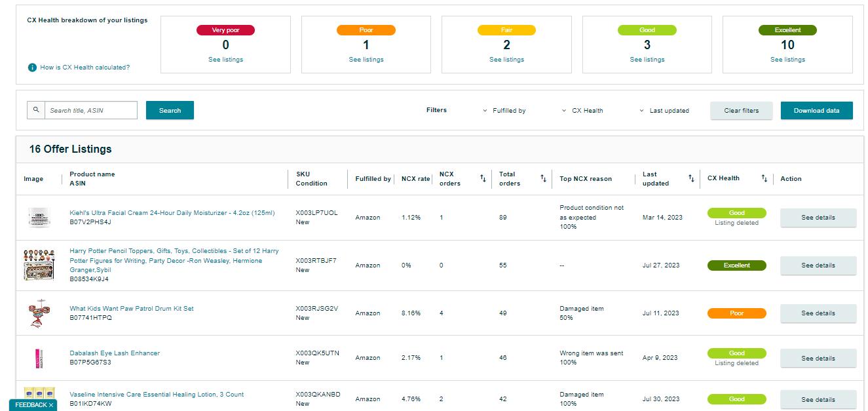See details for Dabalash Eye Lash Enhancer
Image resolution: width=868 pixels, height=411 pixels.
tap(818, 359)
